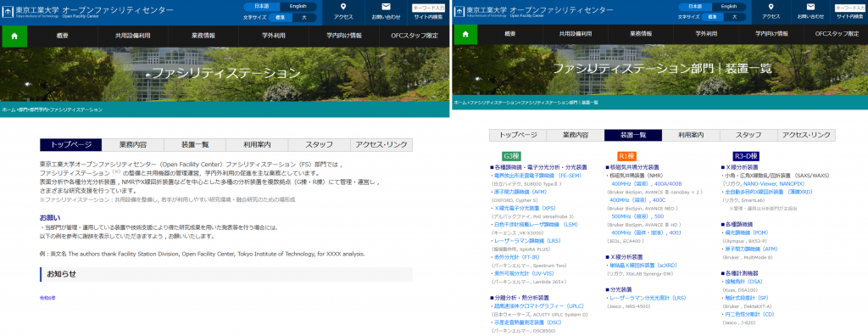Select スタッフ tab on right page

coord(748,135)
